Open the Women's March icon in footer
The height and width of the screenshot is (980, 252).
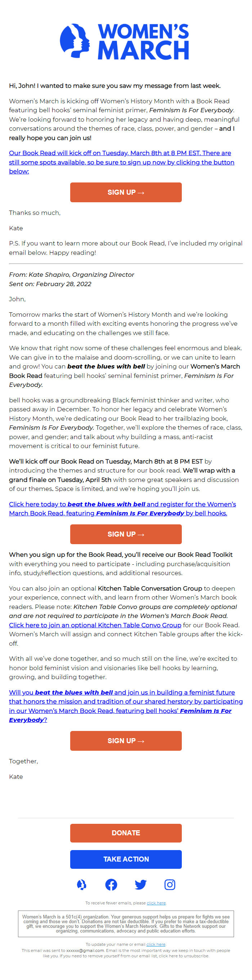pos(81,885)
